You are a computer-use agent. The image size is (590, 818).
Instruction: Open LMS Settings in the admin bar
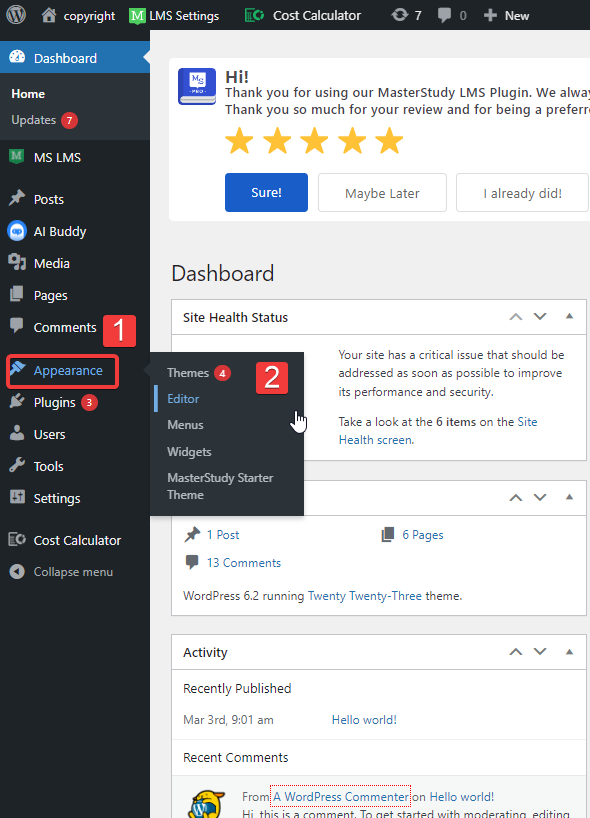pos(174,16)
